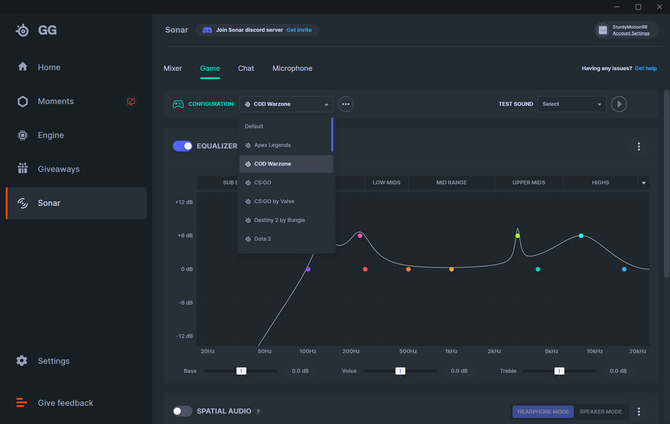The width and height of the screenshot is (670, 424).
Task: Click the UPPER MIDS band label
Action: [x=529, y=183]
